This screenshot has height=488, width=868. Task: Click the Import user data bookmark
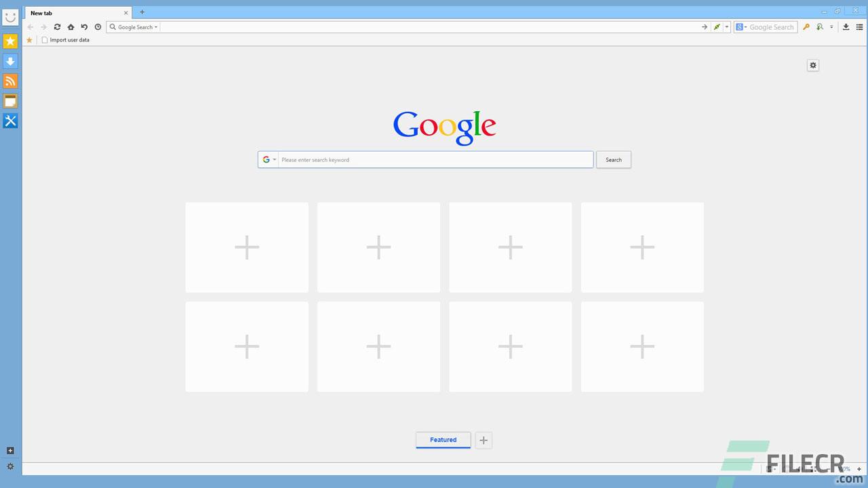click(65, 40)
